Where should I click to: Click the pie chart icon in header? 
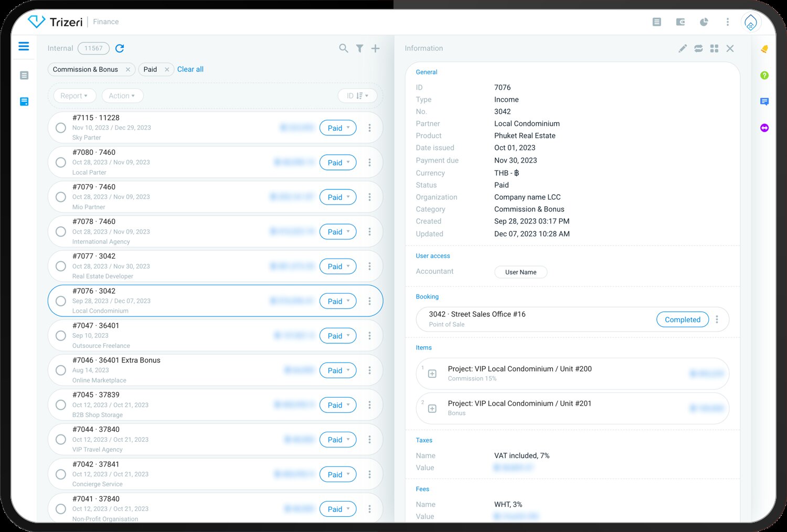(x=704, y=22)
